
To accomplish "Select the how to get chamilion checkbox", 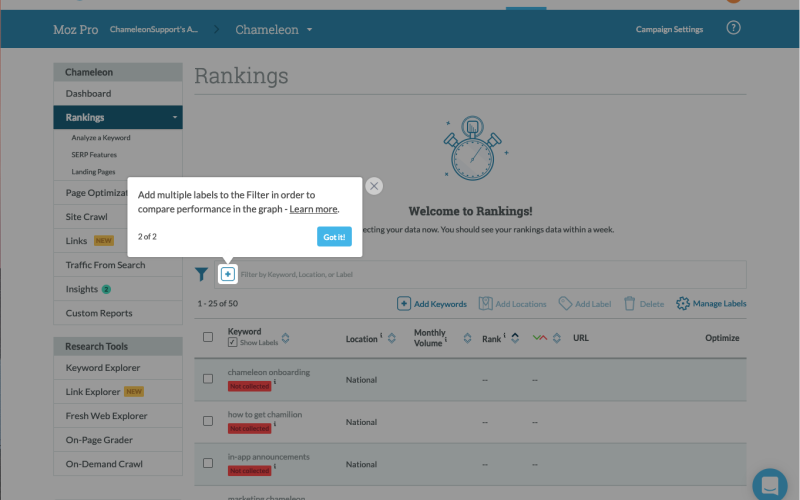I will tap(208, 421).
